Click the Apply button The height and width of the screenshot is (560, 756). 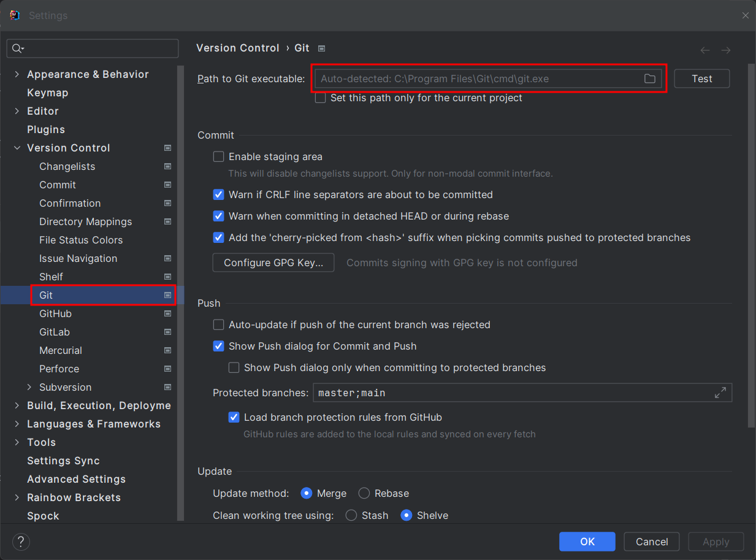click(716, 542)
